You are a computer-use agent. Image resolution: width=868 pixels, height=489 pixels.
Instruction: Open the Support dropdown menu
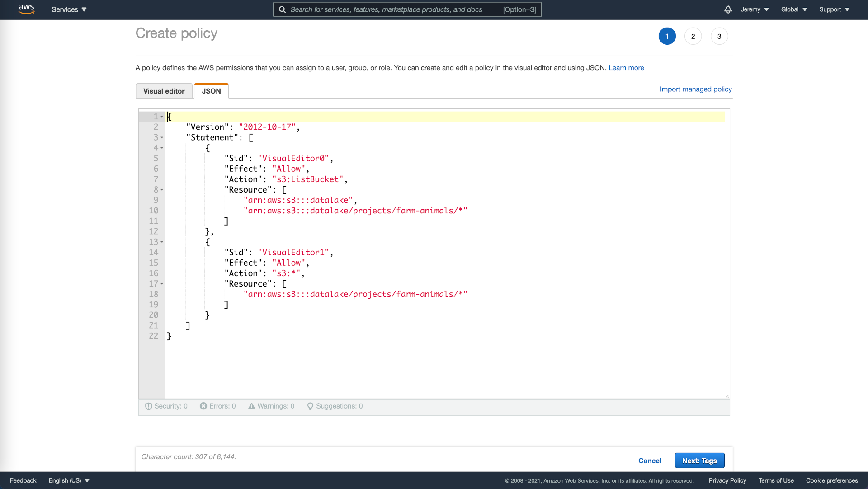point(834,9)
